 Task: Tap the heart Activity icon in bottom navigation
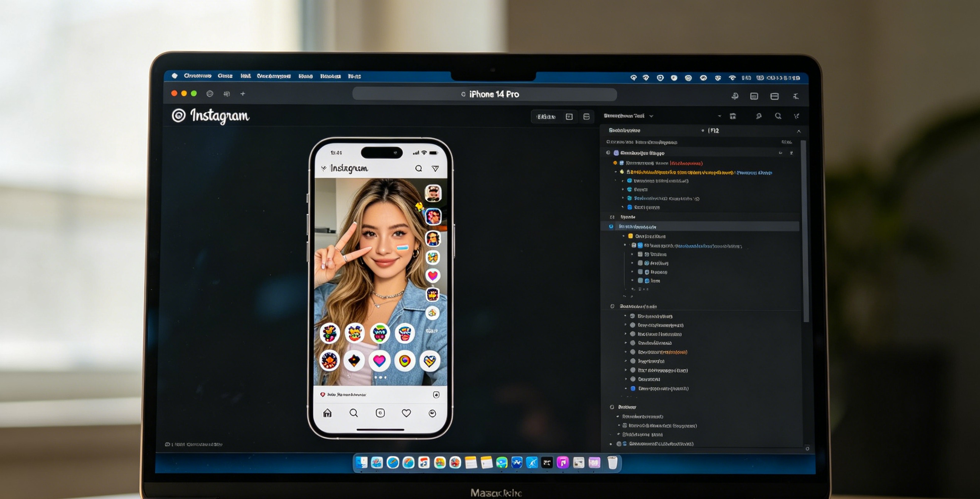[406, 413]
